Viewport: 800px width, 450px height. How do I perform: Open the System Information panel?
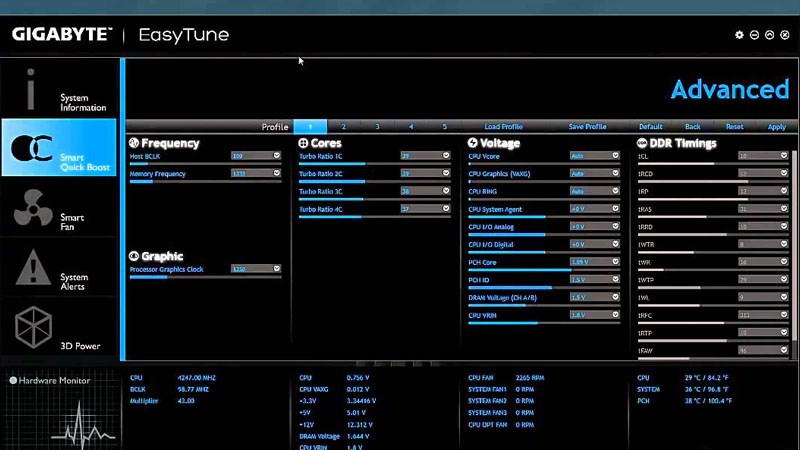pyautogui.click(x=60, y=90)
